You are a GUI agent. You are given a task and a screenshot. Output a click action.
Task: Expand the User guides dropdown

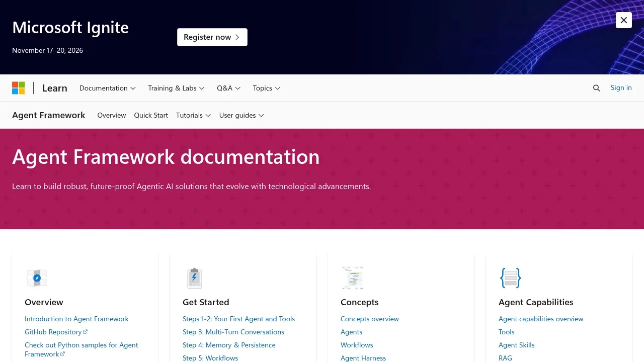[x=242, y=115]
